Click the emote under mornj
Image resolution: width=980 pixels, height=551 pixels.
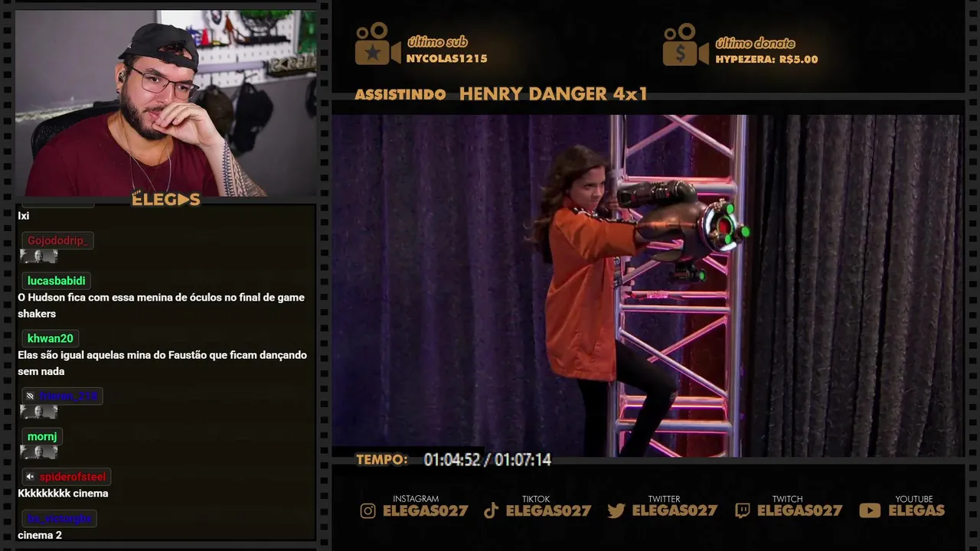click(x=38, y=452)
